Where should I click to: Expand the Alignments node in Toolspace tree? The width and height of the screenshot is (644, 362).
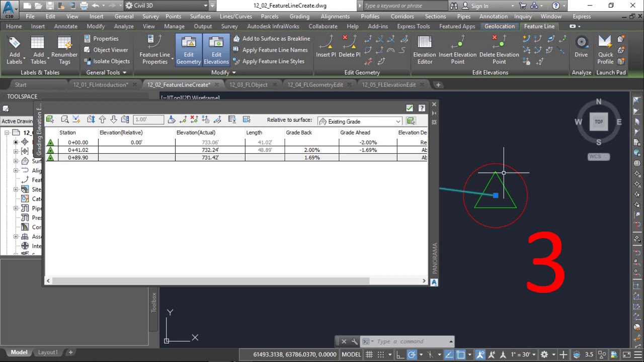16,170
